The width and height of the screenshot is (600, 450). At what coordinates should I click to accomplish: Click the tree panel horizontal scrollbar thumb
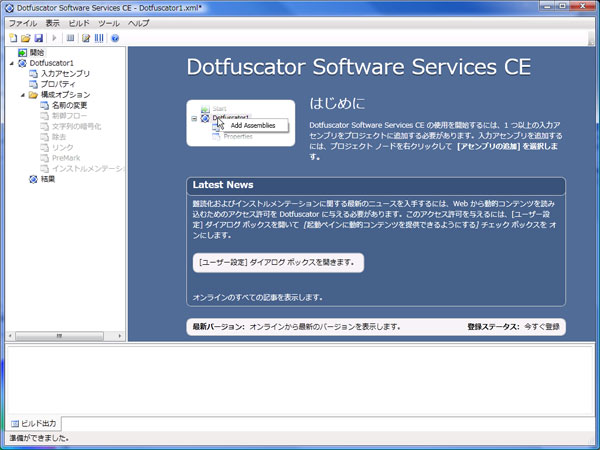(x=59, y=336)
